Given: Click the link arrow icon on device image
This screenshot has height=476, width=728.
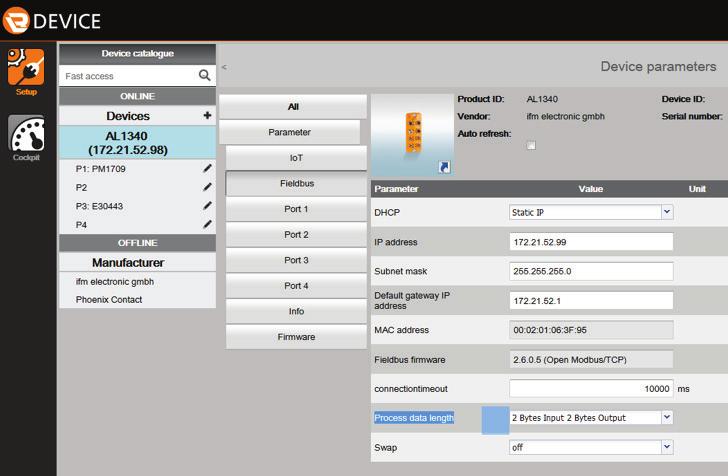Looking at the screenshot, I should coord(444,167).
